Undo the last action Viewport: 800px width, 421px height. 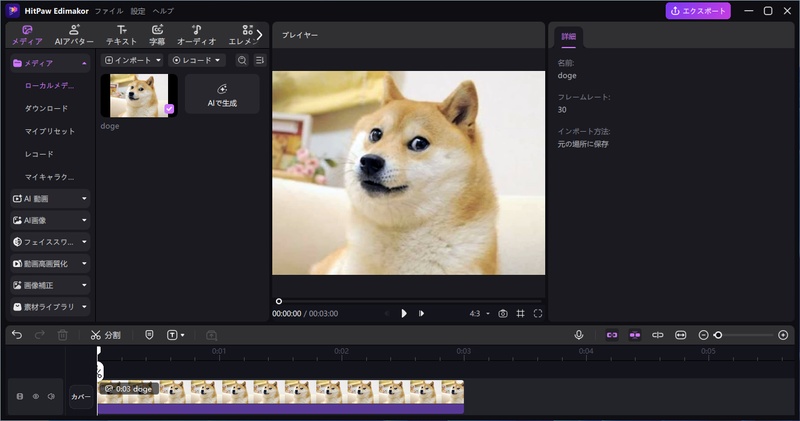pos(17,335)
